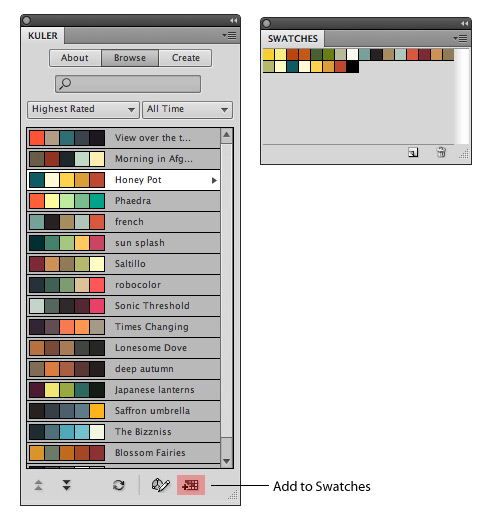Open the Honey Pot theme flyout arrow
This screenshot has width=491, height=529.
tap(214, 180)
